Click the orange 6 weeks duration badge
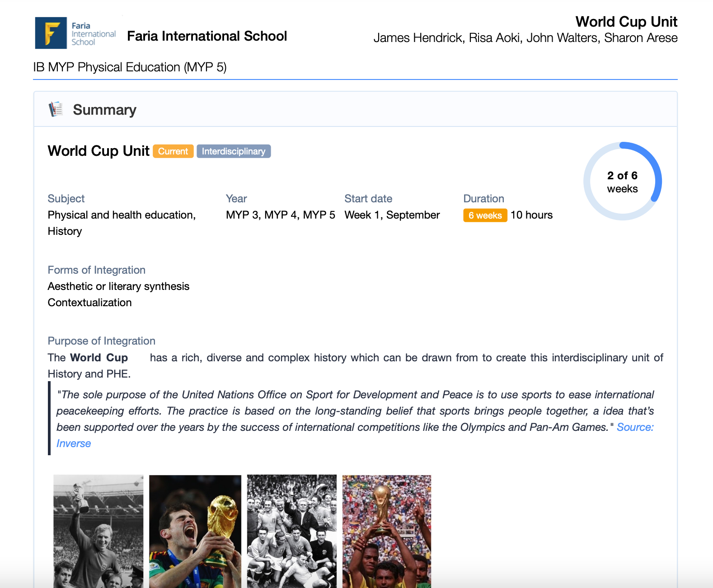713x588 pixels. click(485, 215)
